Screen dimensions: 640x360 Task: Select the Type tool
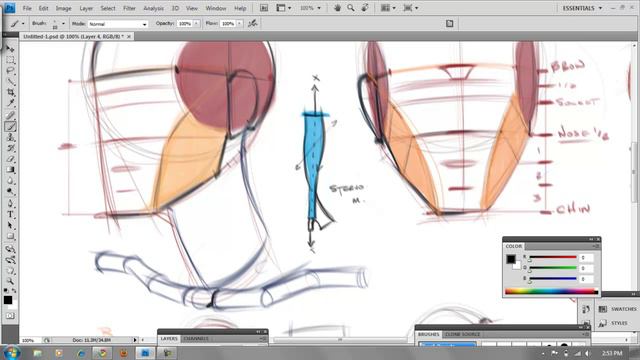coord(10,215)
